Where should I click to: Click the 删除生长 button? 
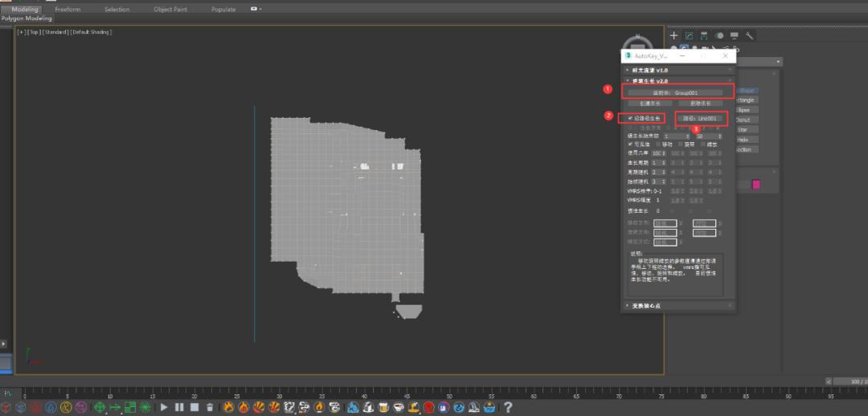pos(700,103)
